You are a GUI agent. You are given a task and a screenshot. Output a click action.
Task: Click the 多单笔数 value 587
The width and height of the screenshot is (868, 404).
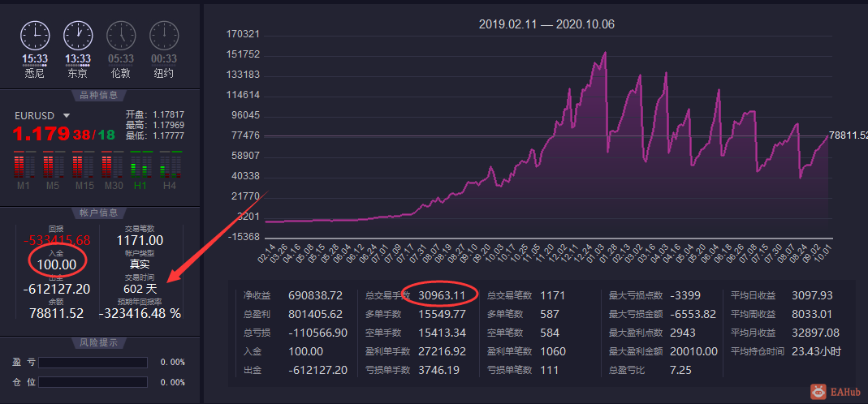pos(550,314)
